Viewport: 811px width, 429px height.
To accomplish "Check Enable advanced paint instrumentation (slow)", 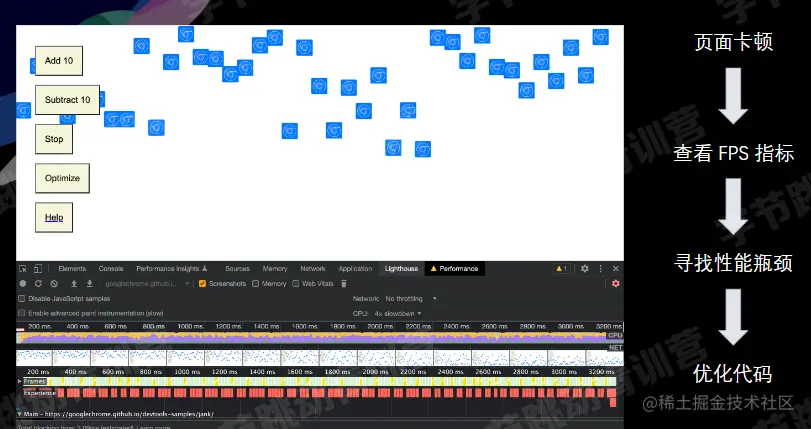I will pyautogui.click(x=22, y=313).
